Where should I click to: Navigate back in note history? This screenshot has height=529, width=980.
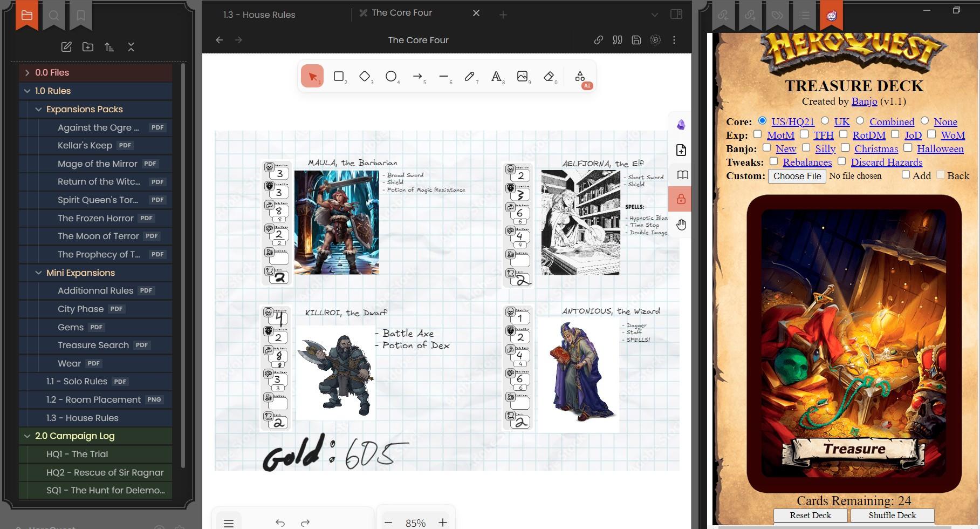tap(220, 40)
